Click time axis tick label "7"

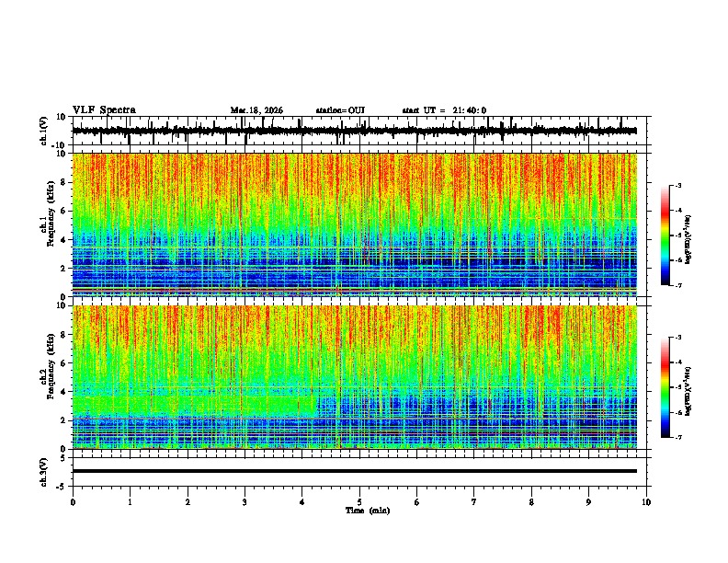pos(474,502)
